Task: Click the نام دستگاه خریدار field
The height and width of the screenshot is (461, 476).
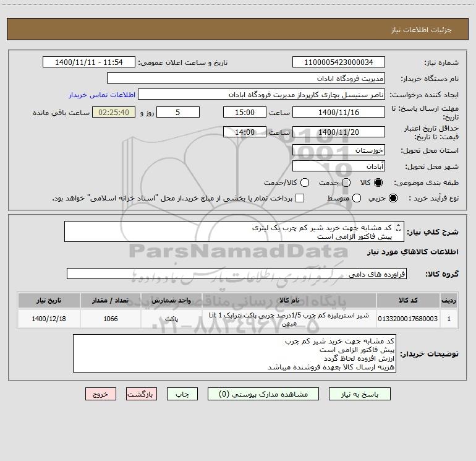Action: point(246,78)
